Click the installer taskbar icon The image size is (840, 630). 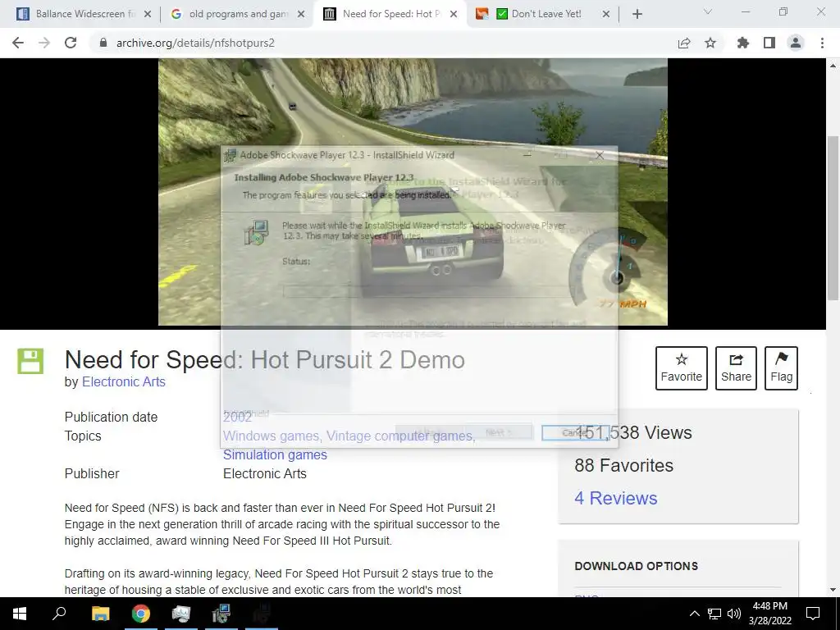(x=221, y=614)
